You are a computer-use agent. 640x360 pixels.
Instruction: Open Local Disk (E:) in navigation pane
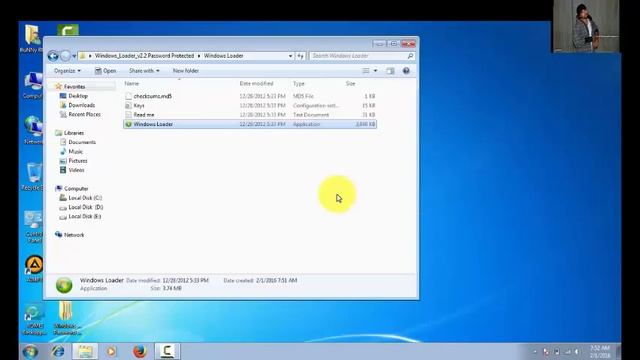pyautogui.click(x=84, y=217)
